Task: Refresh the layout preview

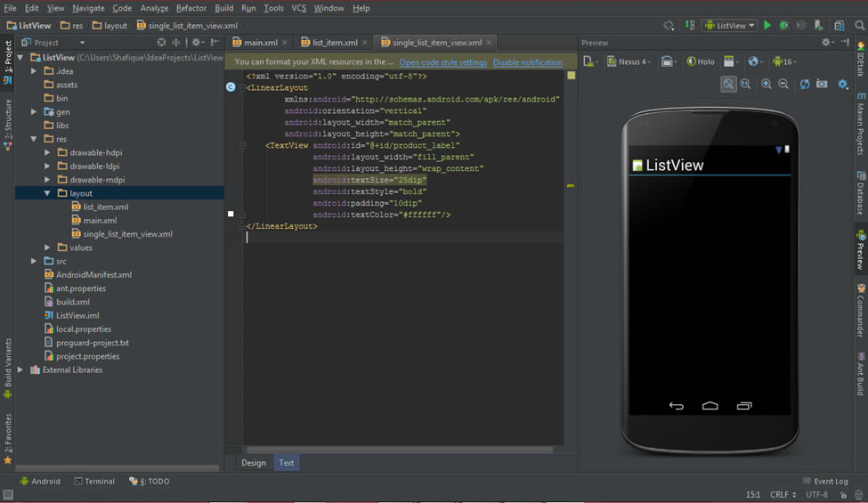Action: coord(804,84)
